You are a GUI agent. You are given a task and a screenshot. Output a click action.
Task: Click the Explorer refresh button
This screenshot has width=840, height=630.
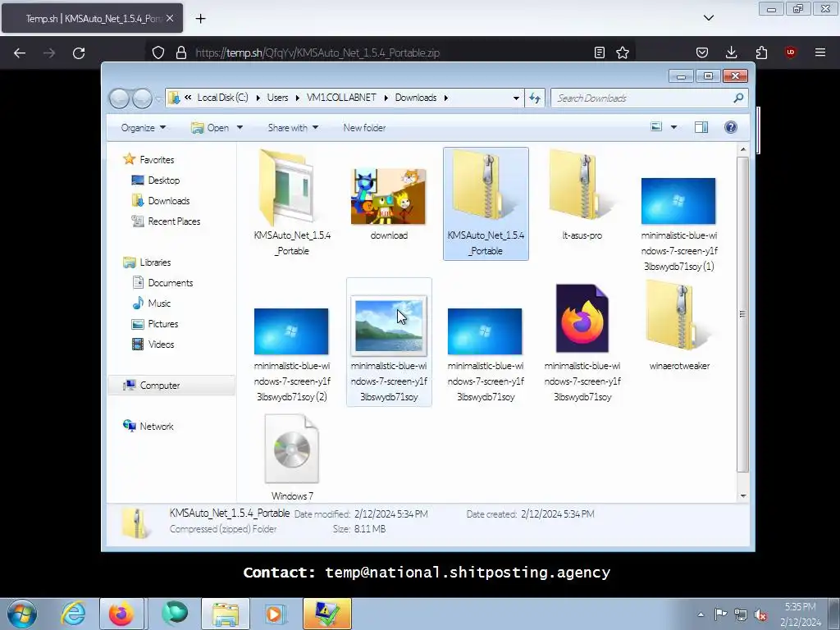535,98
